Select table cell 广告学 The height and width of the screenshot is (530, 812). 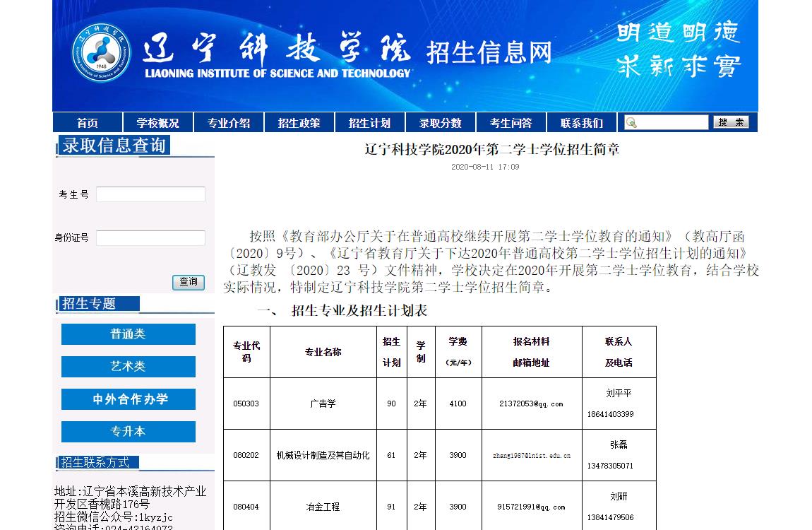pyautogui.click(x=323, y=404)
